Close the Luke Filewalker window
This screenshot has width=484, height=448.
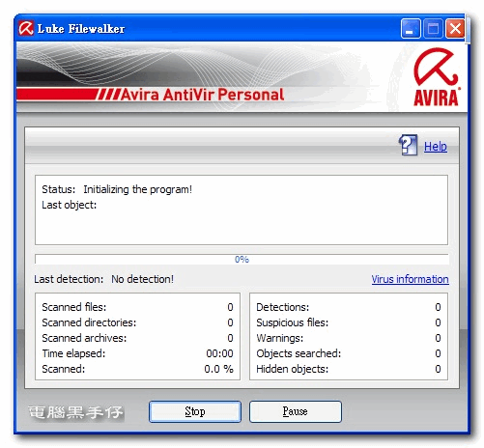[455, 29]
